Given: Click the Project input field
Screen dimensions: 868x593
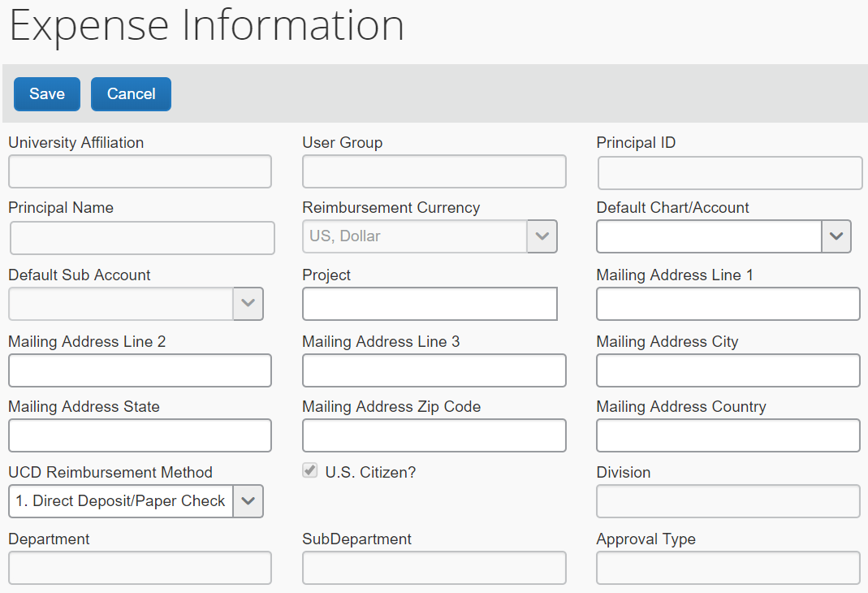Looking at the screenshot, I should 430,304.
